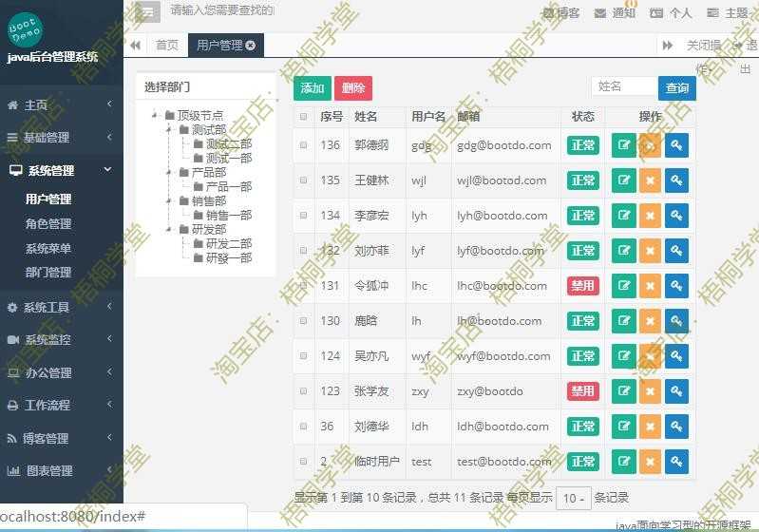Image resolution: width=759 pixels, height=532 pixels.
Task: Switch to the 首页 tab
Action: [167, 46]
